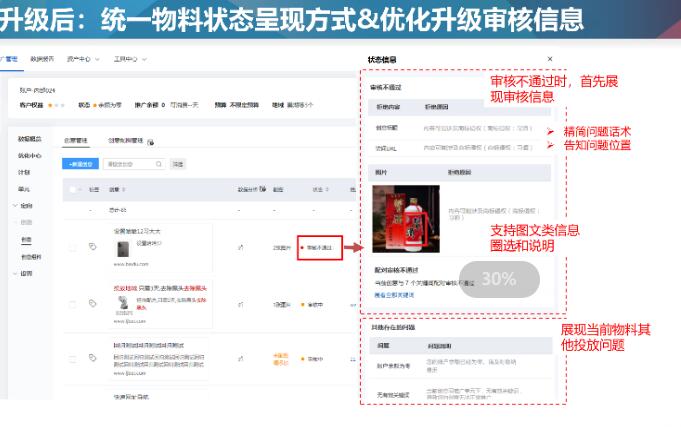
Task: Close the 状态信息 panel with X
Action: (x=549, y=60)
